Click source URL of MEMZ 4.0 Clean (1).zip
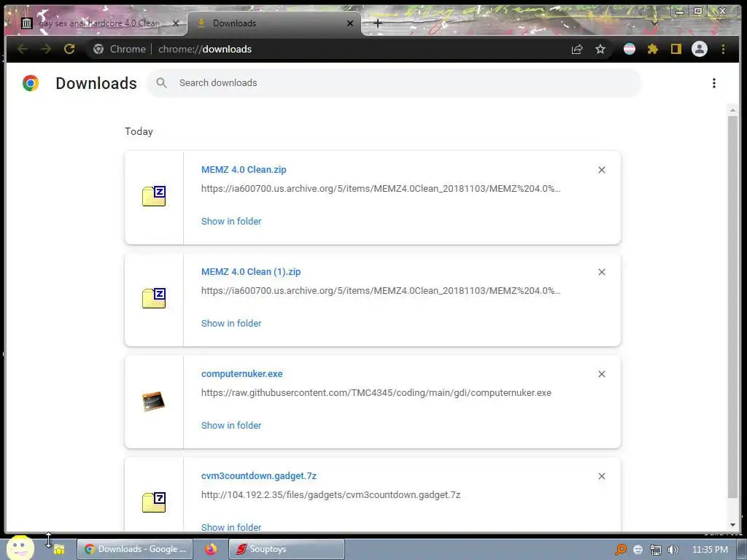Screen dimensions: 747x560 tap(381, 290)
